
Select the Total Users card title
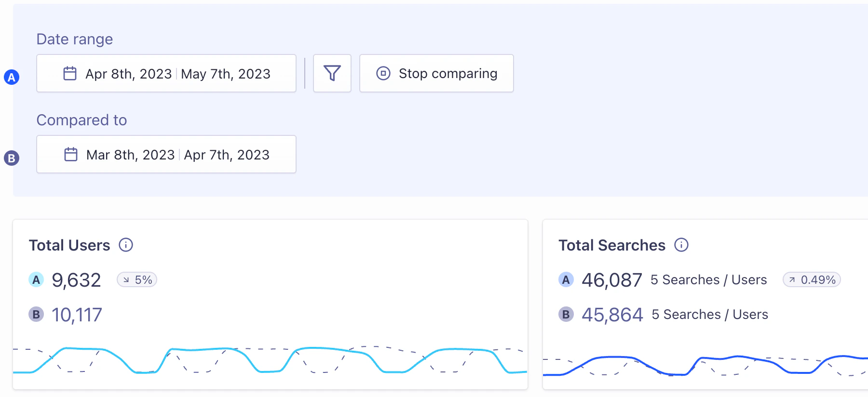coord(69,245)
